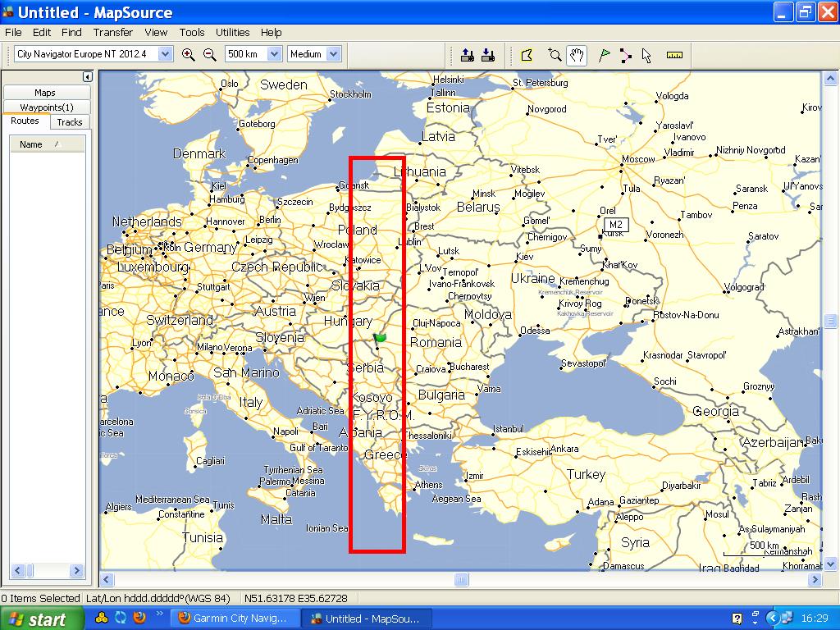Select the Hand pan tool

[577, 55]
